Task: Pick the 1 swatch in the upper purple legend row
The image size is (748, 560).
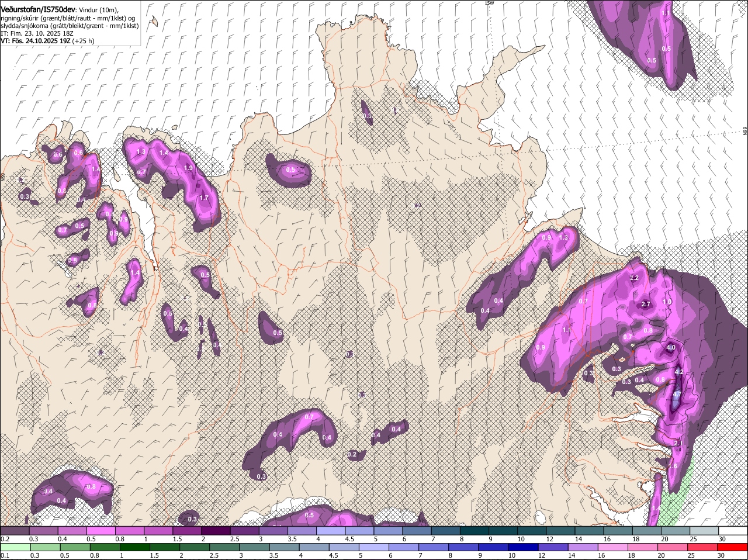Action: point(158,531)
